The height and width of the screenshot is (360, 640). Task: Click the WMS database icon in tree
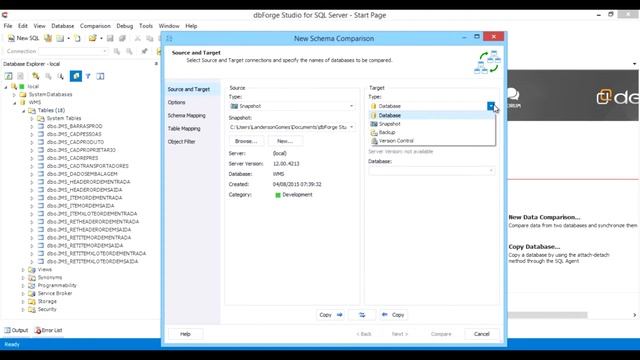(x=23, y=102)
